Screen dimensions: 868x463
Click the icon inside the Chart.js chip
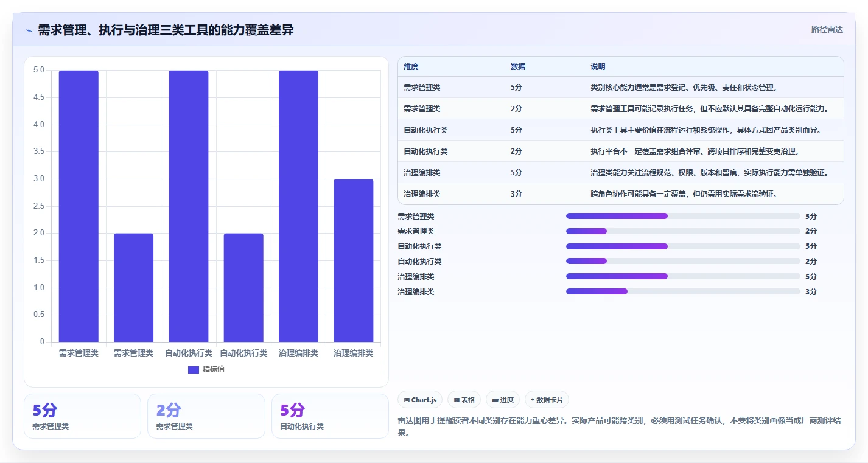[407, 400]
